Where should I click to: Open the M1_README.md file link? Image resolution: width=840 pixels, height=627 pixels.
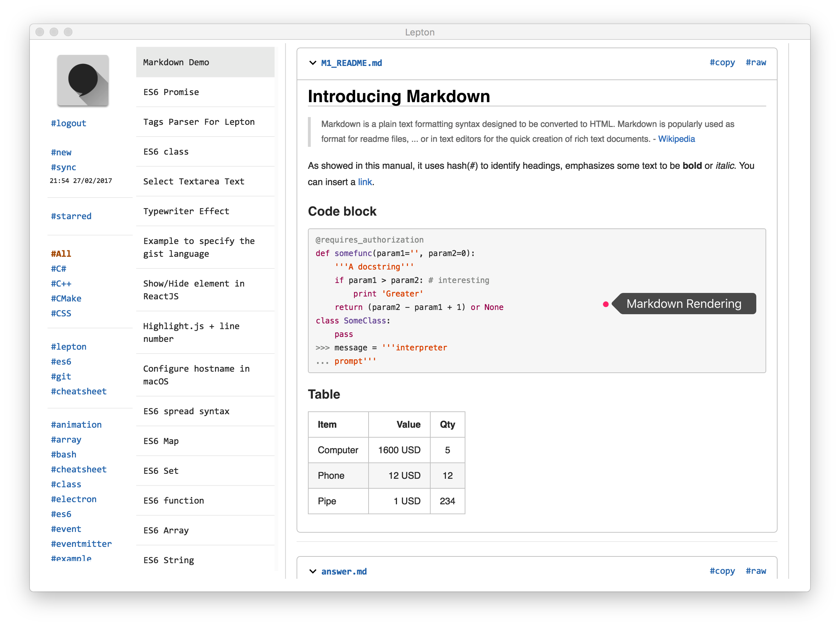coord(351,63)
